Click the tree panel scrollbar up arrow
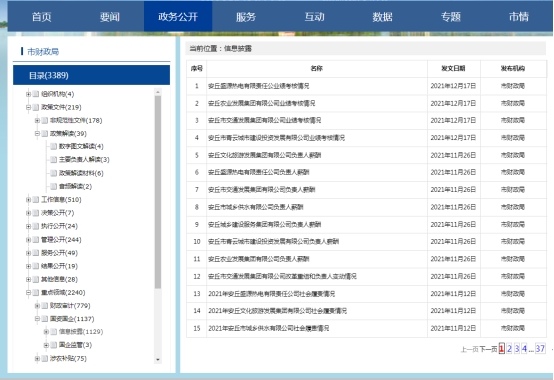The width and height of the screenshot is (554, 380). coord(158,92)
